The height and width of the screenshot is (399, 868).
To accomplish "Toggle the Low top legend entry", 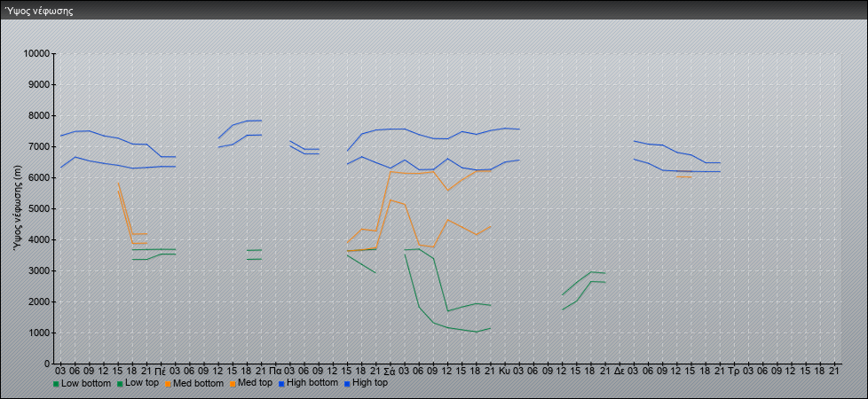I will tap(137, 383).
